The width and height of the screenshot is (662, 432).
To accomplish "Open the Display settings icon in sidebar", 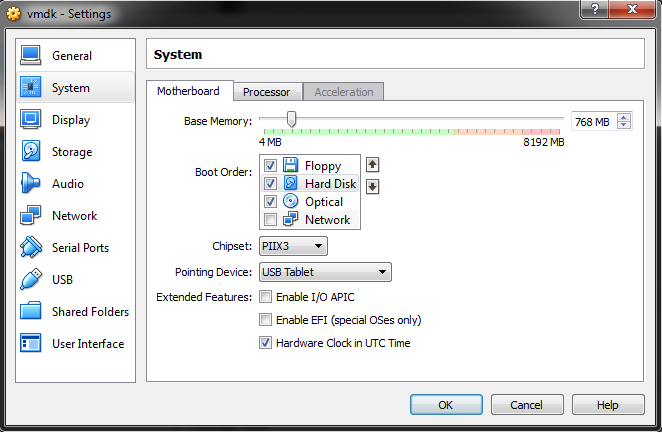I will click(31, 120).
